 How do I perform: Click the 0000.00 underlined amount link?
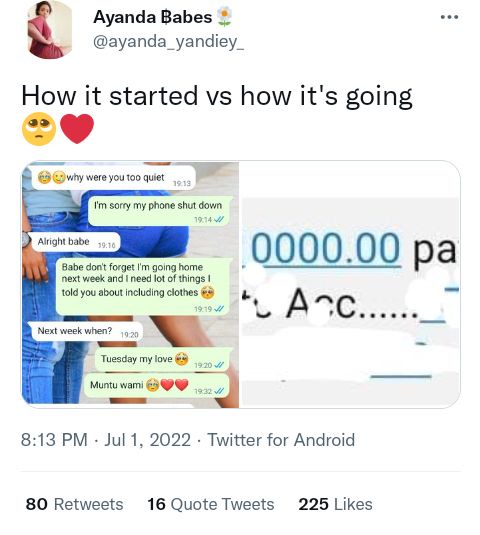pyautogui.click(x=325, y=248)
